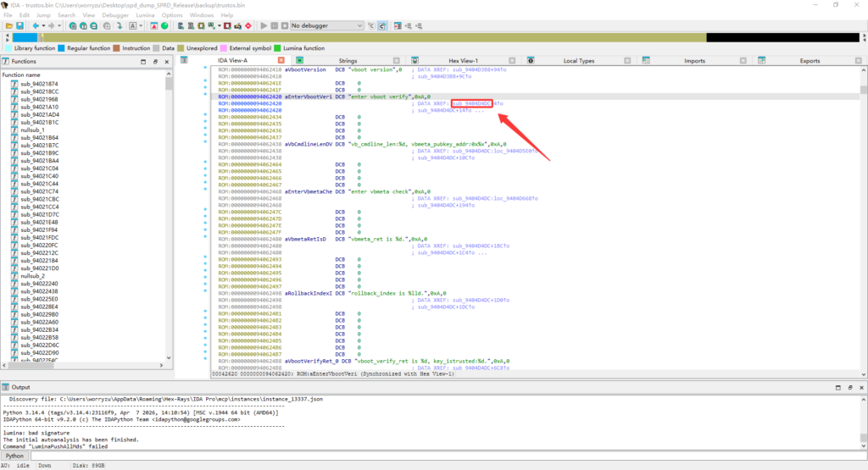The image size is (868, 470).
Task: Click the Open file toolbar icon
Action: (9, 26)
